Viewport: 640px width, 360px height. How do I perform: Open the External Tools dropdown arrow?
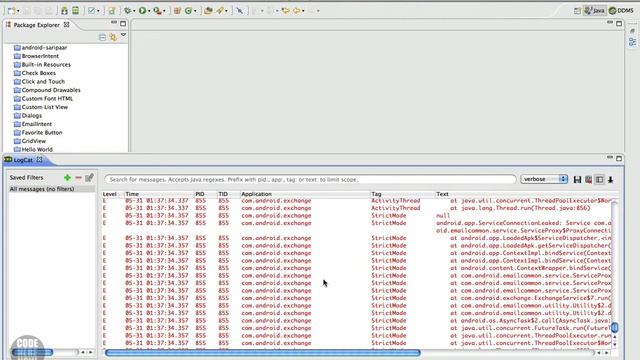[164, 11]
